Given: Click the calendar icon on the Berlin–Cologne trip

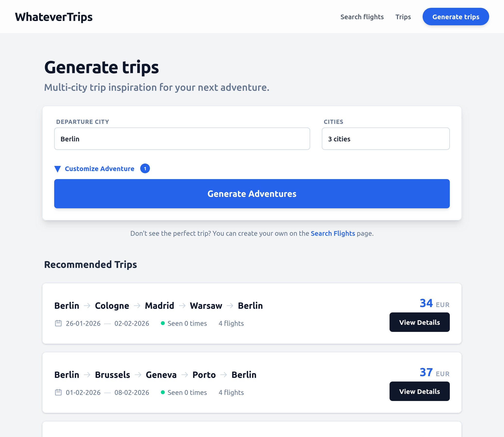Looking at the screenshot, I should (58, 323).
